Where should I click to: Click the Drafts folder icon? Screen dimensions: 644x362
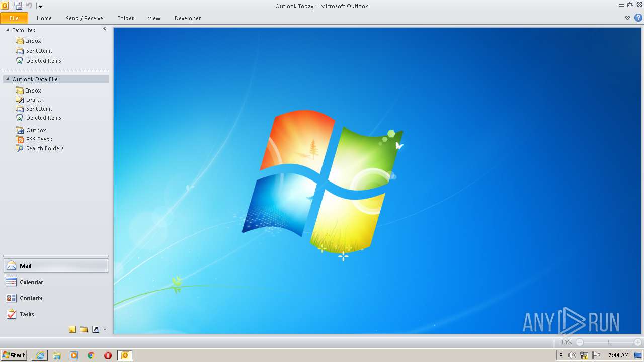point(20,100)
